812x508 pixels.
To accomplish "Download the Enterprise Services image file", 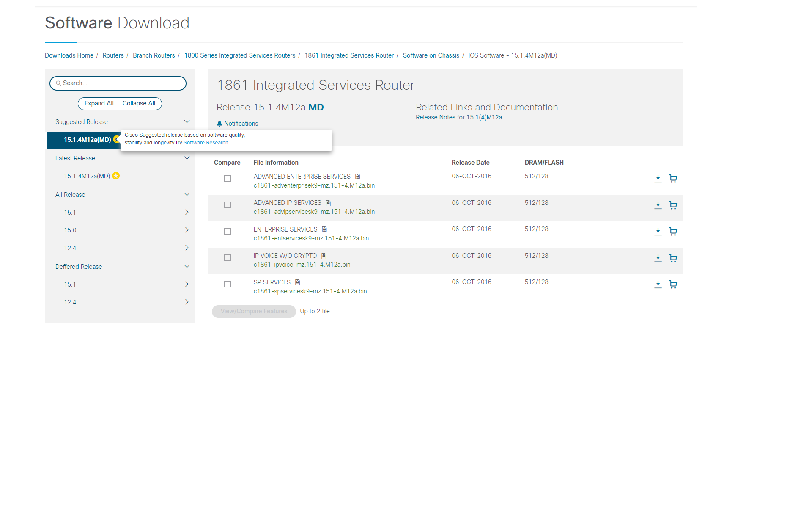I will coord(658,232).
